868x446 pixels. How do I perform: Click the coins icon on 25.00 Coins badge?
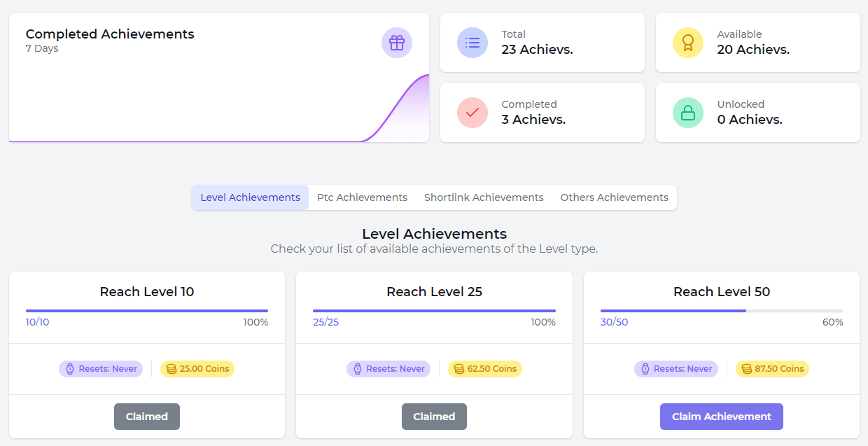point(171,369)
